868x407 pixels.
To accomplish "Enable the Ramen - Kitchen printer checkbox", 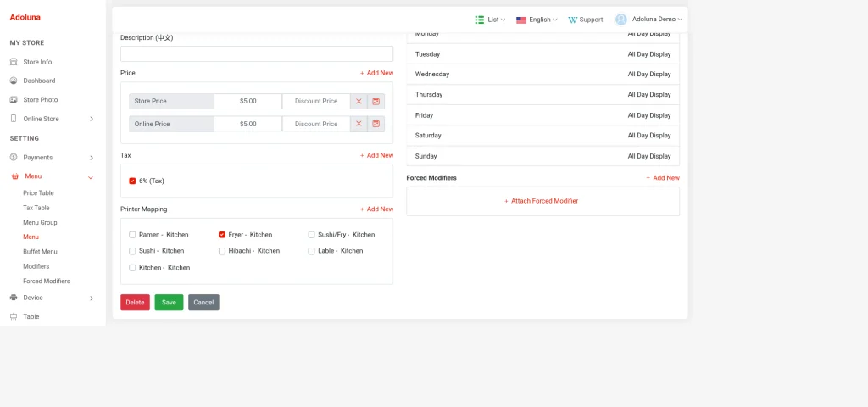I will 132,235.
